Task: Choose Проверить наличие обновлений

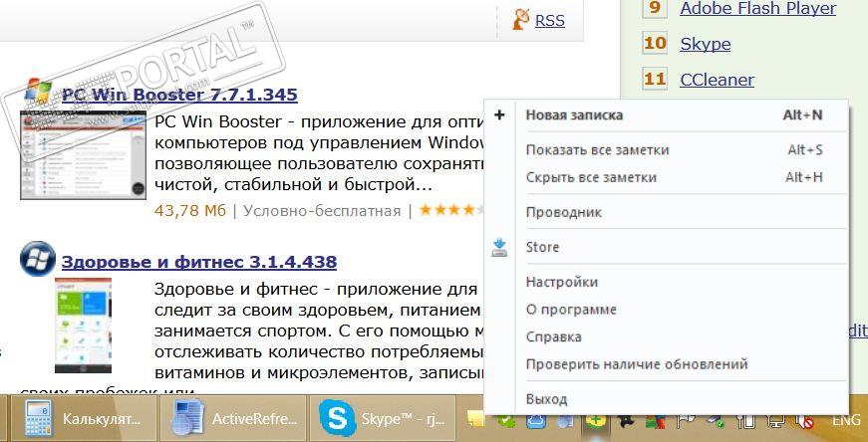Action: pyautogui.click(x=667, y=364)
